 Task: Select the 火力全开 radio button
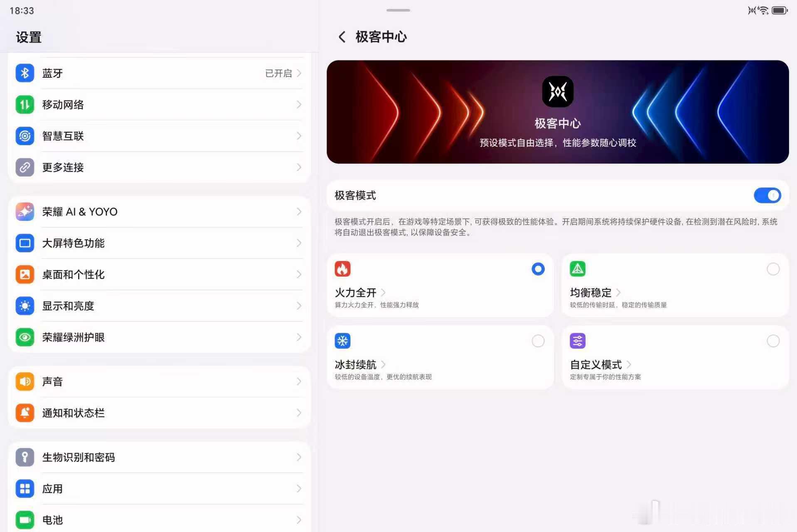(538, 269)
